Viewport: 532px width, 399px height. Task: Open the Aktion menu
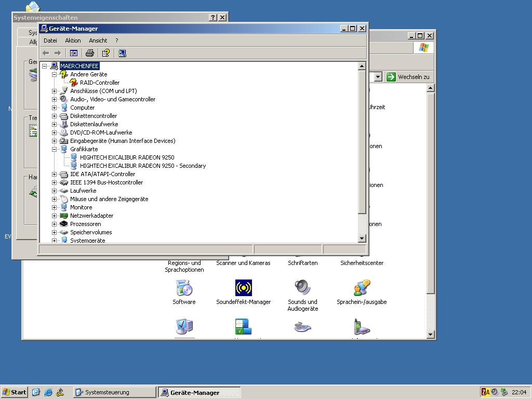pyautogui.click(x=73, y=41)
